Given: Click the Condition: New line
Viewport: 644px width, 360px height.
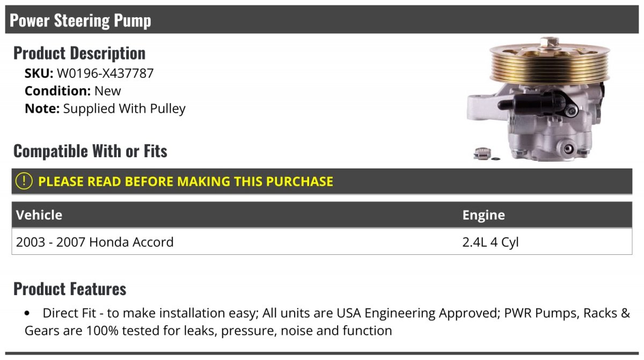Looking at the screenshot, I should 73,91.
